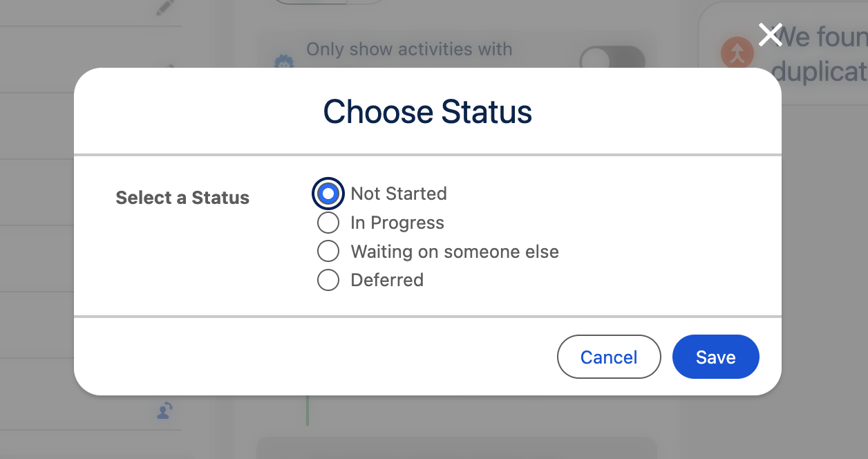The width and height of the screenshot is (868, 459).
Task: Select the Waiting on someone else option
Action: coord(328,251)
